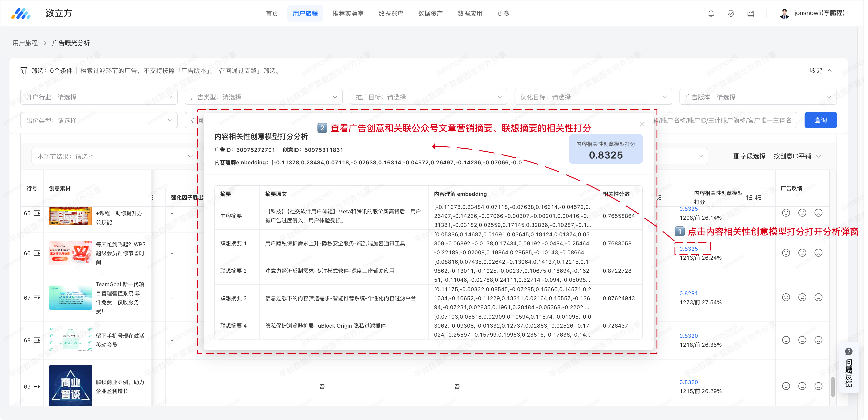Open the 数据探查 menu item

point(391,13)
